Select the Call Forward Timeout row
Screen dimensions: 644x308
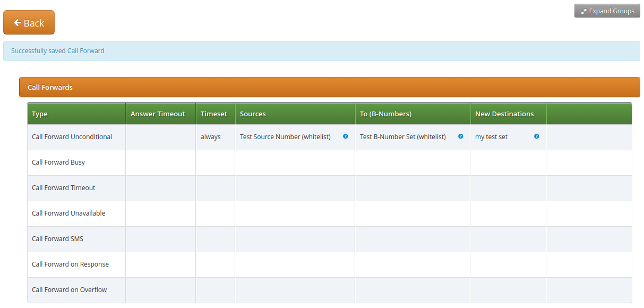coord(63,188)
